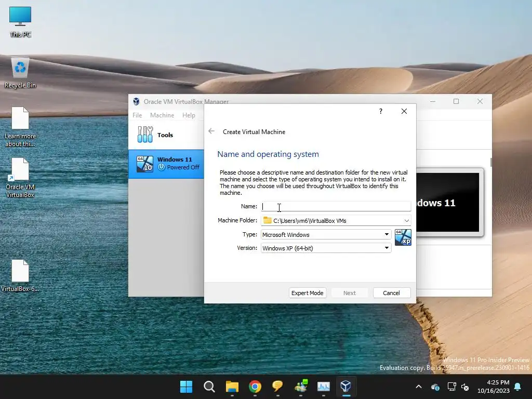
Task: Click the cloud sync tray icon
Action: pyautogui.click(x=435, y=387)
